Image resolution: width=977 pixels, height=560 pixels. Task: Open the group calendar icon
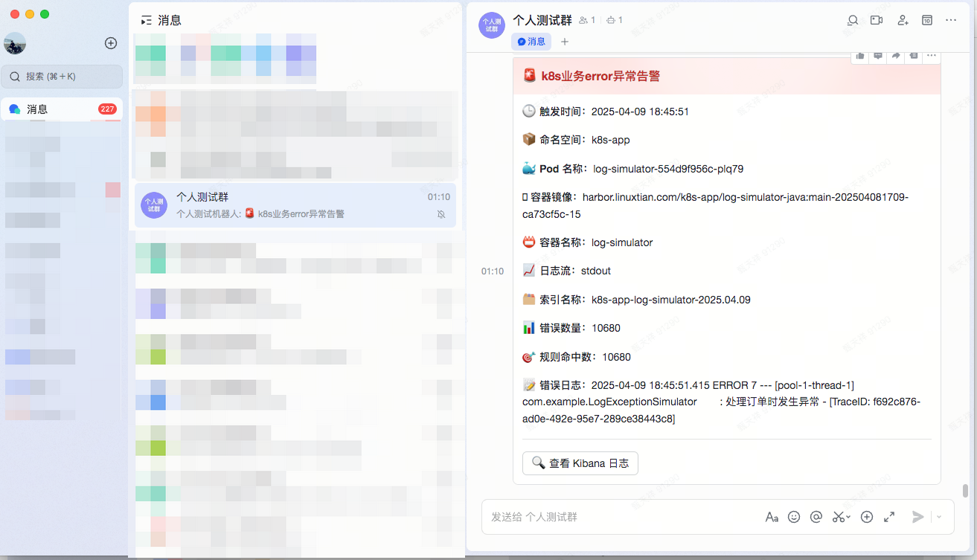tap(927, 20)
